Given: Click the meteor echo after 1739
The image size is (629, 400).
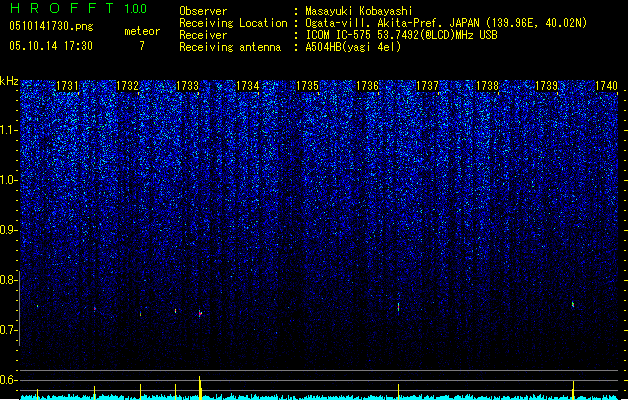Looking at the screenshot, I should point(573,305).
